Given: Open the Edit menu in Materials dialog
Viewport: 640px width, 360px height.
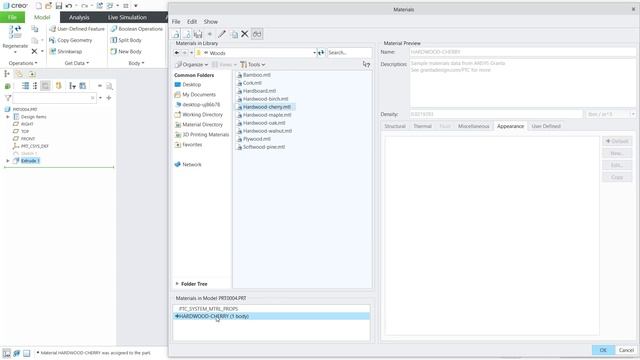Looking at the screenshot, I should (192, 22).
